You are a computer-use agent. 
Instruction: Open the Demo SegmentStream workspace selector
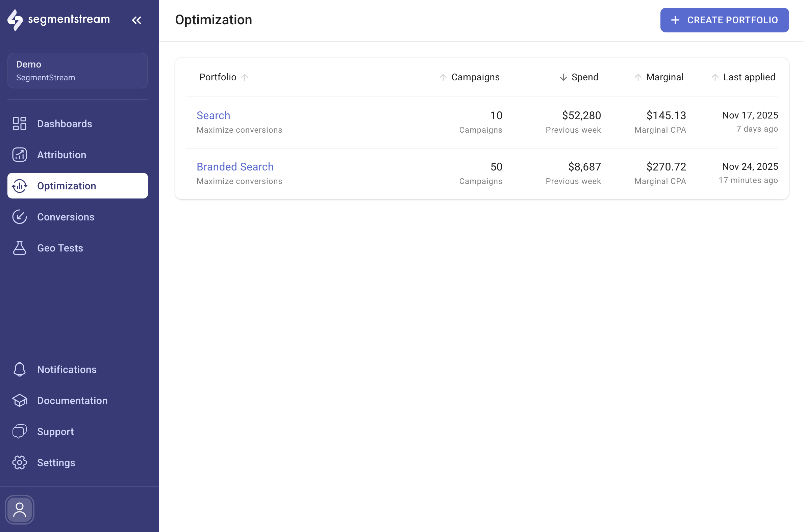[x=77, y=70]
